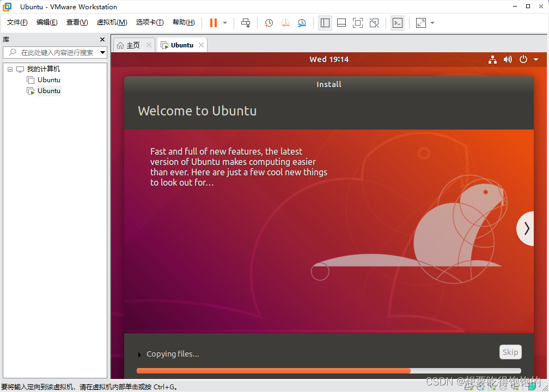
Task: Open the 选项卡(T) menu
Action: (150, 22)
